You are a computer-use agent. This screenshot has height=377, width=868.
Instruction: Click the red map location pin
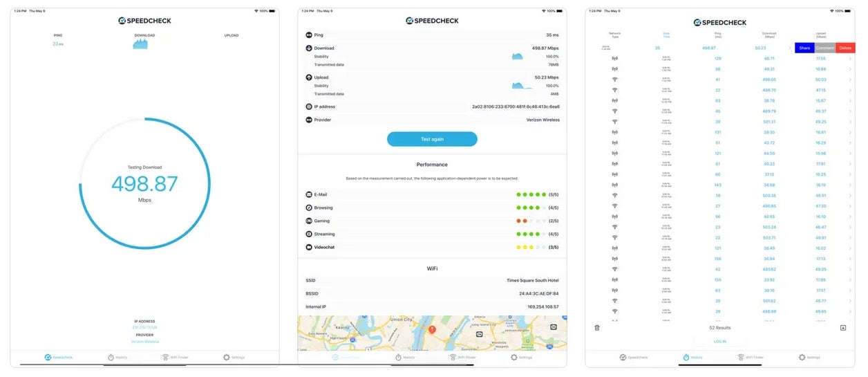point(433,330)
